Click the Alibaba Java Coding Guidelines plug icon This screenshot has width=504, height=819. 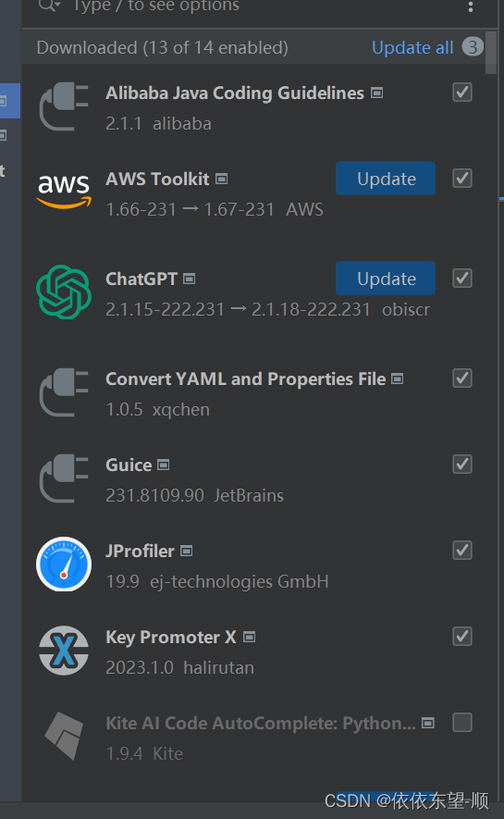pos(64,106)
